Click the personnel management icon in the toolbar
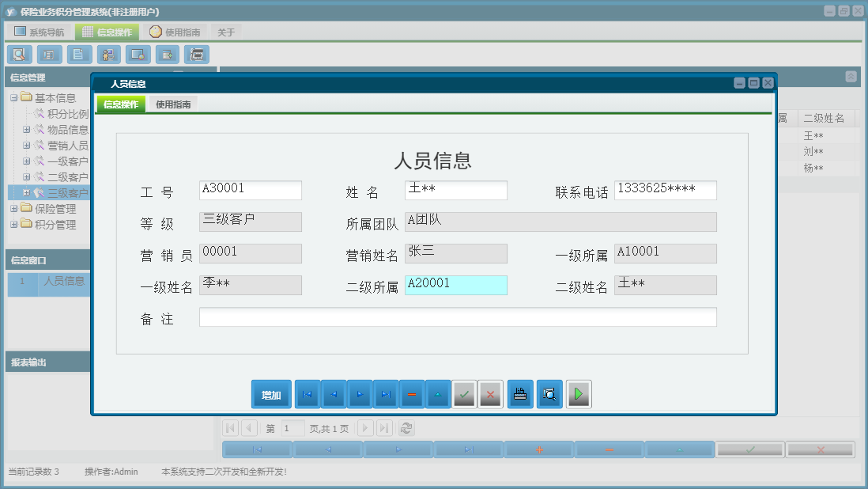868x489 pixels. pyautogui.click(x=108, y=54)
